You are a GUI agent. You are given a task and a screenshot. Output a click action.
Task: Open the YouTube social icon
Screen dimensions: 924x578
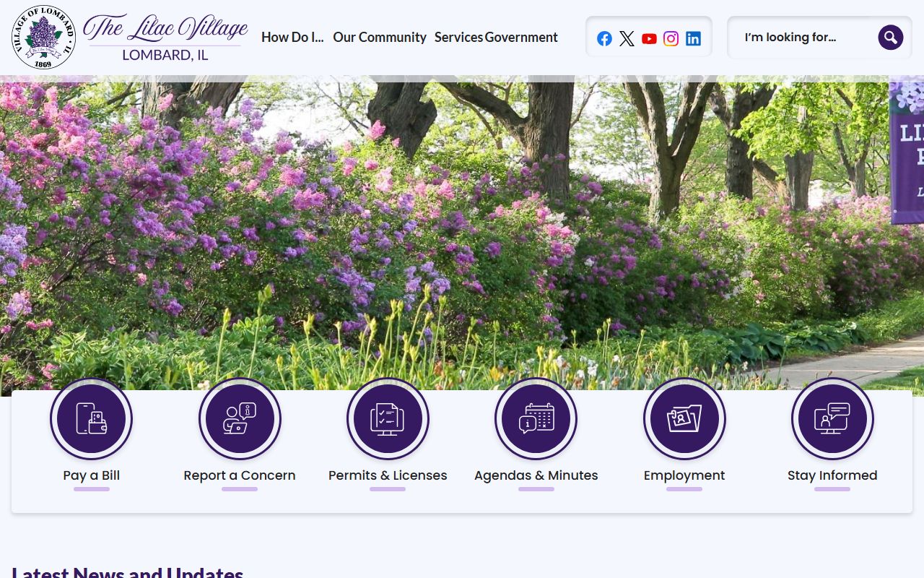649,38
